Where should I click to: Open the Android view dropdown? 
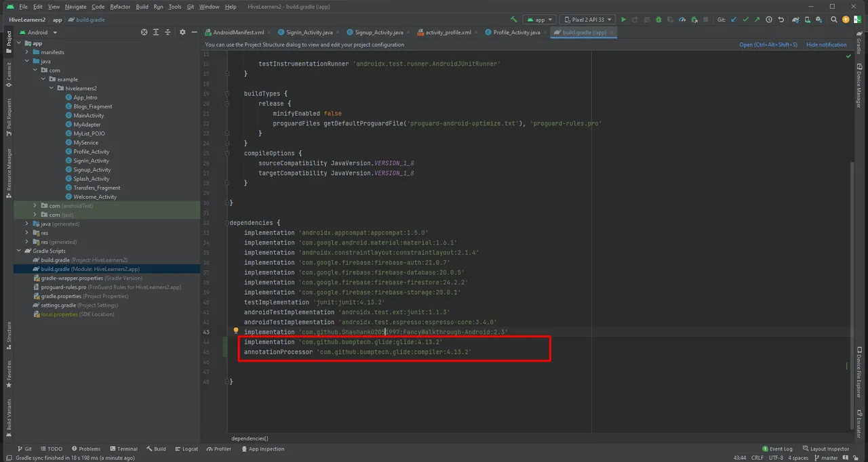39,32
